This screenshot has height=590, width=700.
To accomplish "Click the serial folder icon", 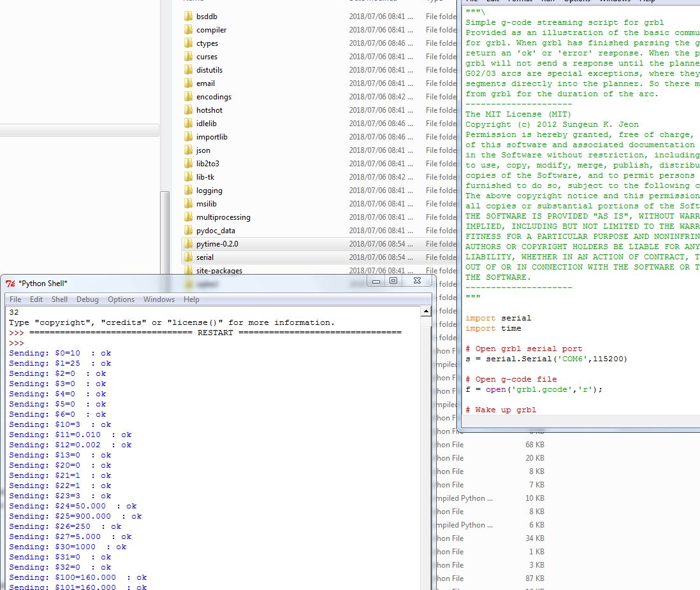I will pos(189,257).
